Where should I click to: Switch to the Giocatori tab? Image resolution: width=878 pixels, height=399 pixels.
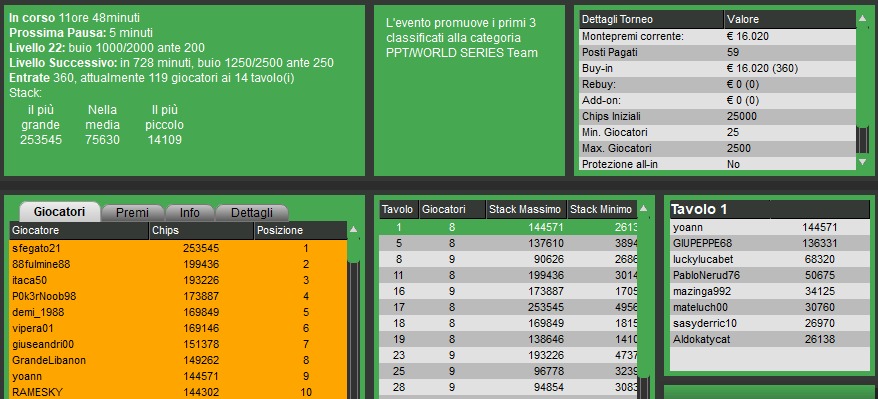pos(59,212)
